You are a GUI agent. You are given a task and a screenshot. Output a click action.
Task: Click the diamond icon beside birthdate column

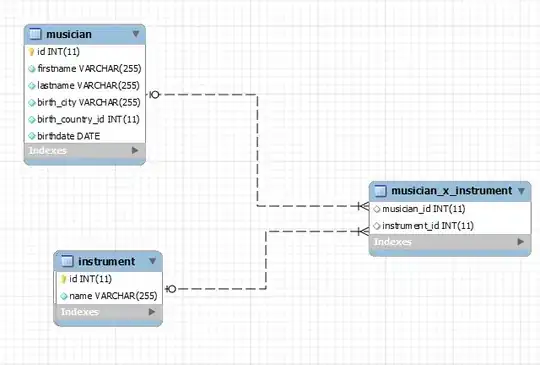click(32, 136)
